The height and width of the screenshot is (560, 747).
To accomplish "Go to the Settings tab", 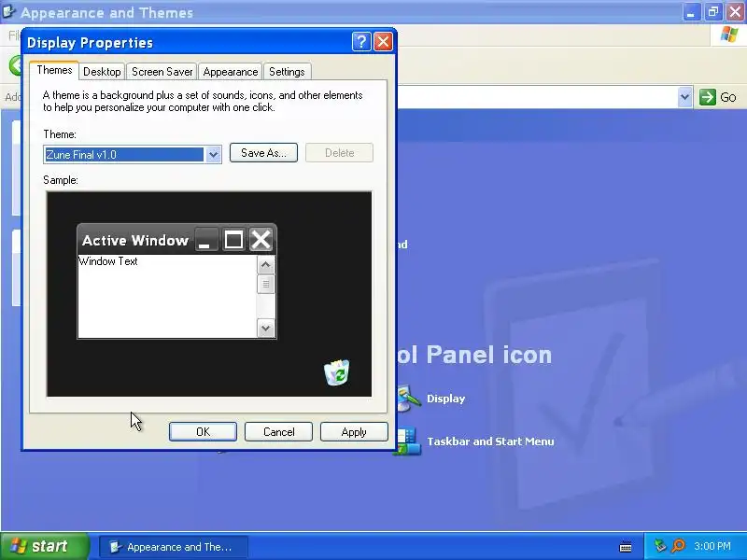I will point(287,72).
